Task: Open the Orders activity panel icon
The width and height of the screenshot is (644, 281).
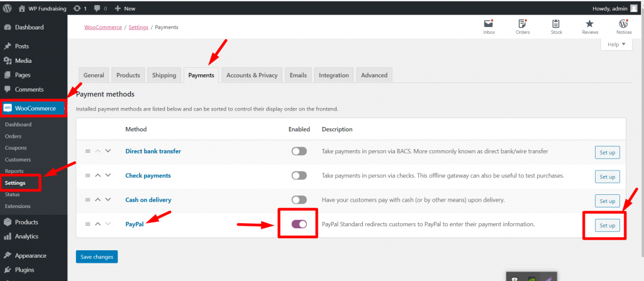Action: pos(523,27)
